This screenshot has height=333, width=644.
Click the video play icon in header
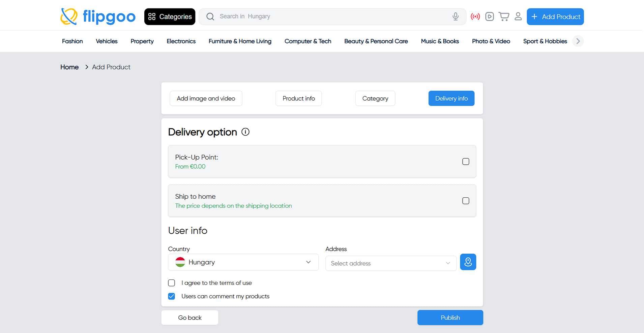[x=489, y=16]
